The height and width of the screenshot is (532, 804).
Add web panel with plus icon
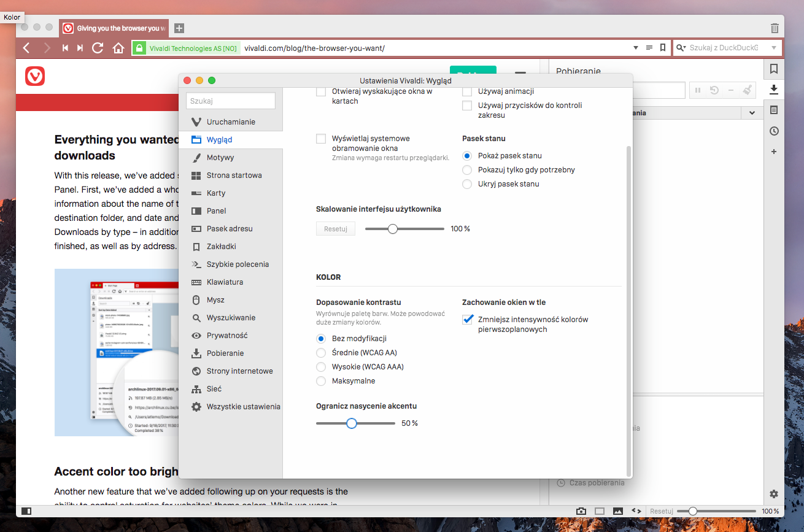coord(774,152)
